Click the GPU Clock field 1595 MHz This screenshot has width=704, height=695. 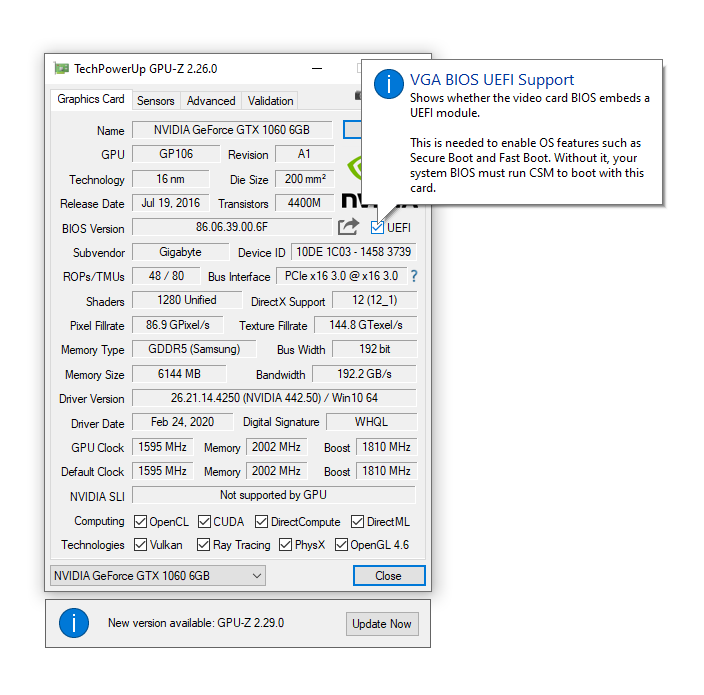coord(163,447)
